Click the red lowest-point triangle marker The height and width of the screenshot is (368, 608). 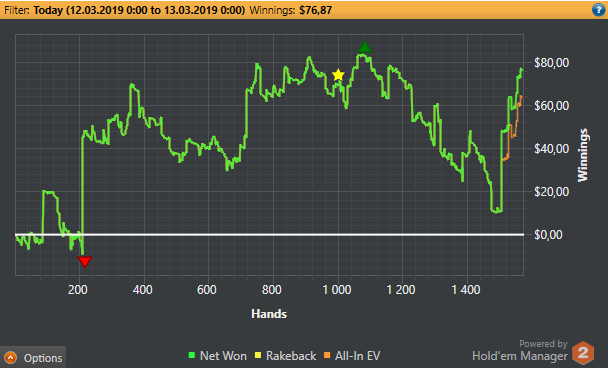point(85,262)
